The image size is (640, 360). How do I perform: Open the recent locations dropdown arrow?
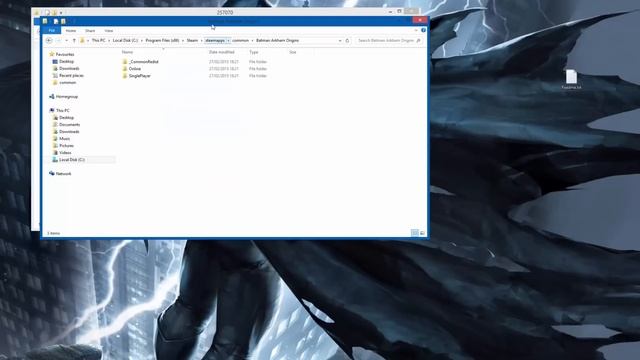(x=67, y=40)
